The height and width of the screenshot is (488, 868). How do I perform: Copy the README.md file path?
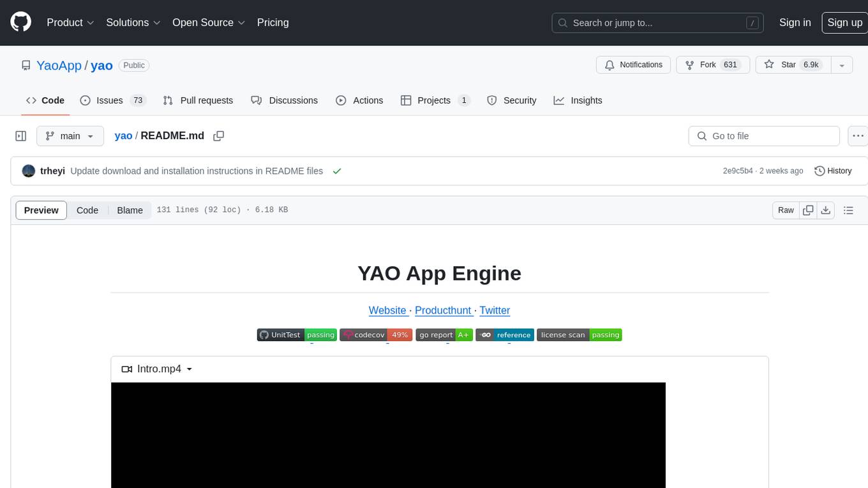click(218, 136)
